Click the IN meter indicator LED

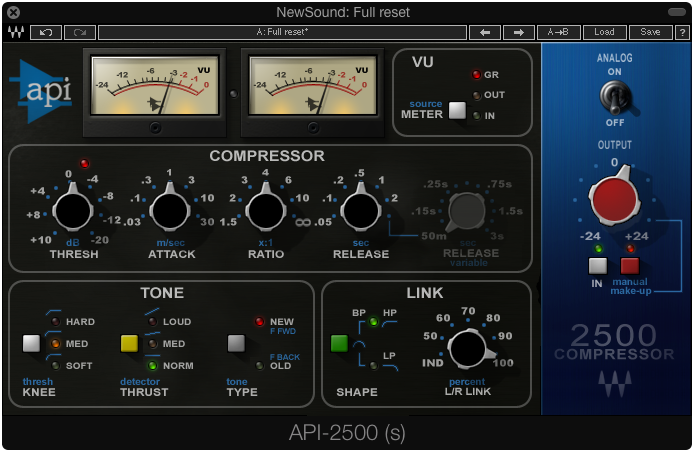(x=476, y=116)
